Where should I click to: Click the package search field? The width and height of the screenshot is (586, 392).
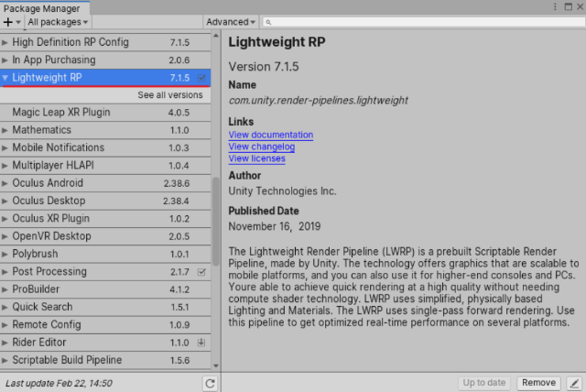423,22
